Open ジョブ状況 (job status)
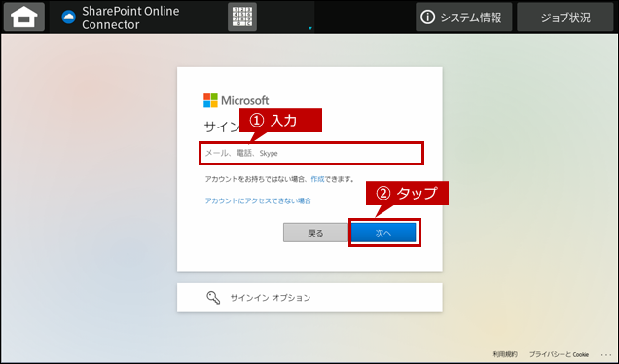This screenshot has height=364, width=619. point(564,17)
